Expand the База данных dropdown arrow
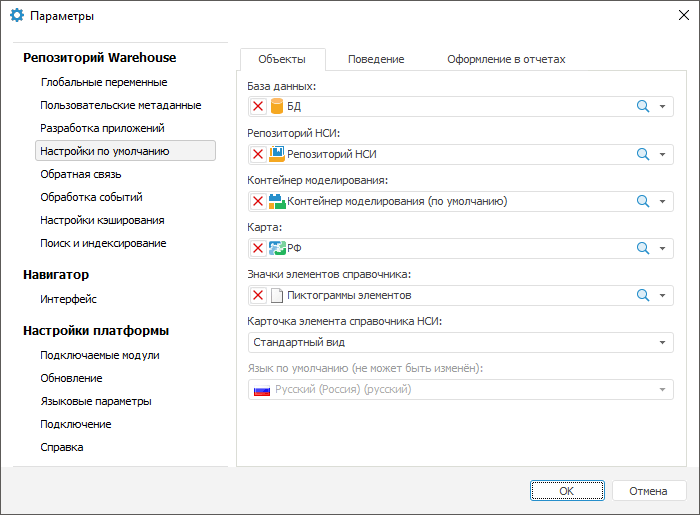 [x=662, y=107]
